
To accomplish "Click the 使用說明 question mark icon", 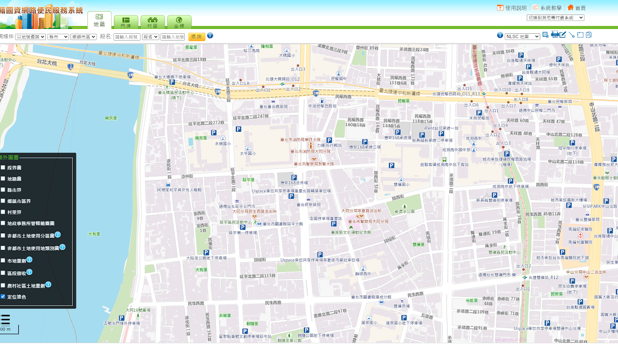I will point(500,8).
